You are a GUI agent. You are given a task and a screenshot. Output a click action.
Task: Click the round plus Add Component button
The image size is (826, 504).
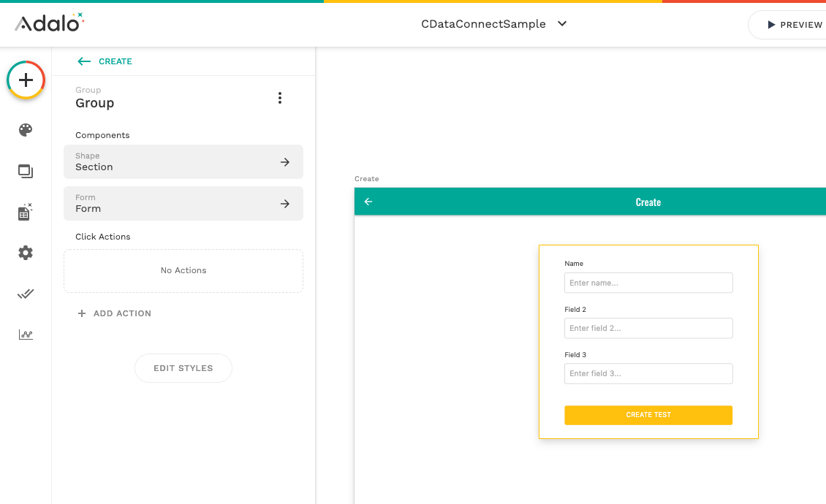[26, 80]
